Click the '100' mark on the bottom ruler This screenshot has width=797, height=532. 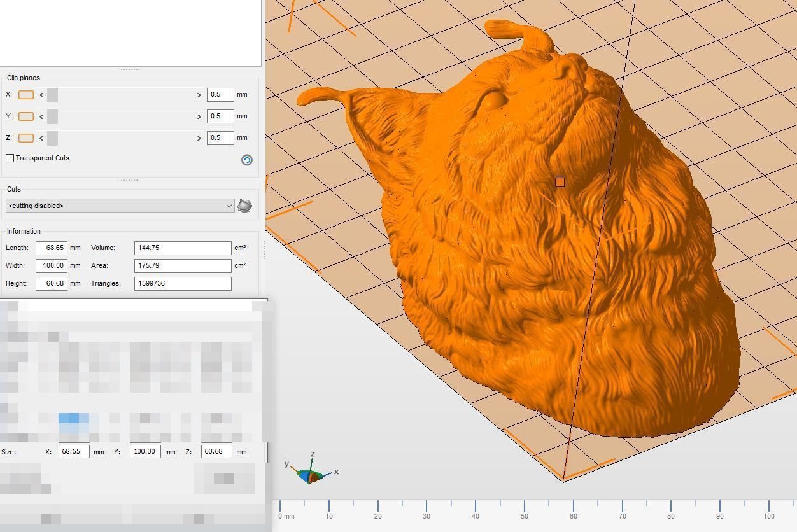pos(769,516)
